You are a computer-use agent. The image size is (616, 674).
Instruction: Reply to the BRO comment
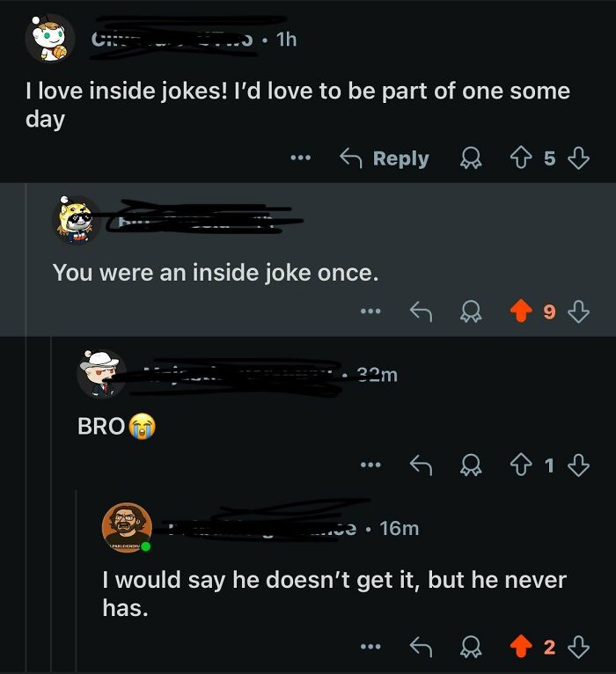(x=421, y=465)
